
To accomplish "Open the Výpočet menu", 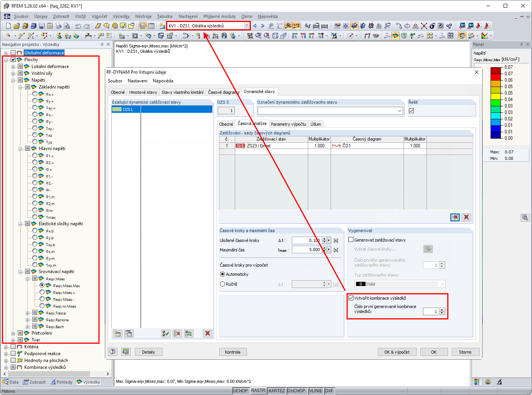I will (99, 16).
